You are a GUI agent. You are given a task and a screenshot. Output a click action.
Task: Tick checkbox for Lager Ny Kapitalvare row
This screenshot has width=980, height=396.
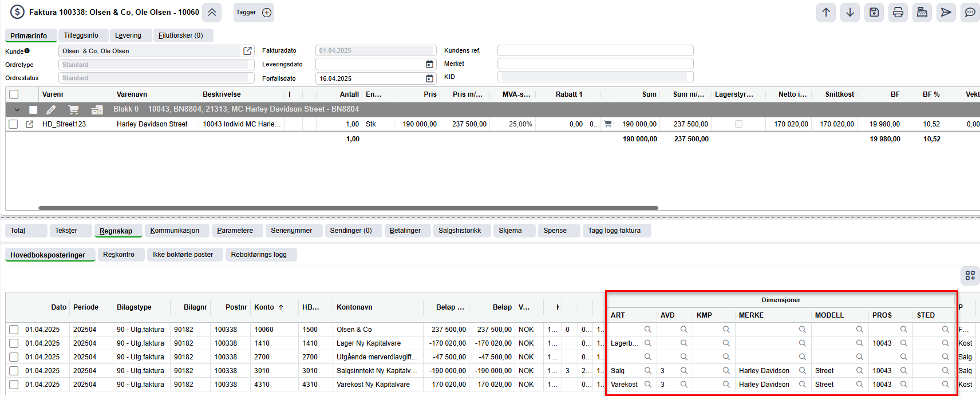click(x=14, y=343)
